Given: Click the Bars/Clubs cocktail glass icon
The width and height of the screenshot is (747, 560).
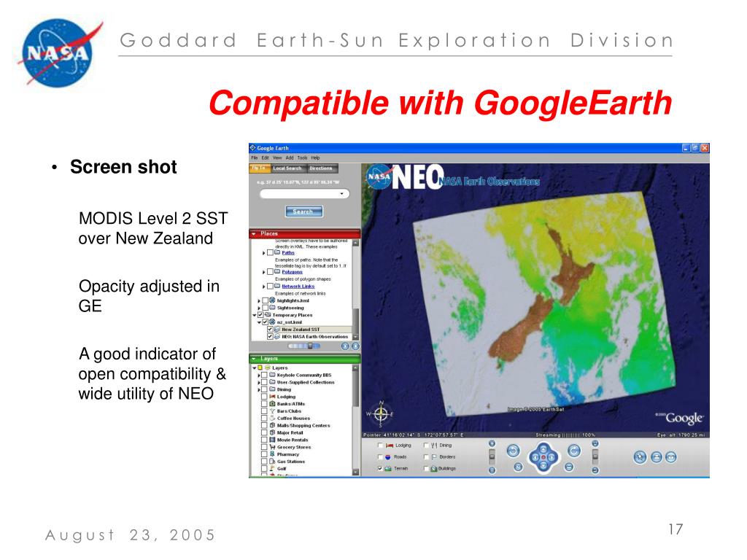Looking at the screenshot, I should point(273,411).
